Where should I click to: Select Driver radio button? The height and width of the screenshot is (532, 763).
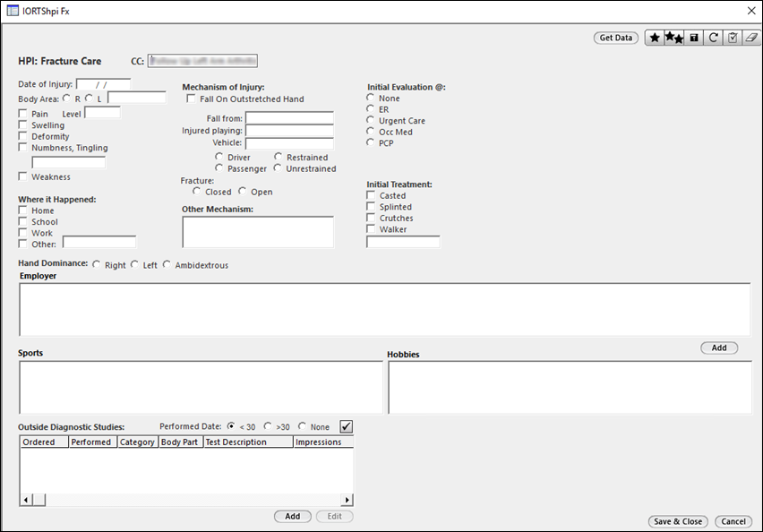point(219,156)
